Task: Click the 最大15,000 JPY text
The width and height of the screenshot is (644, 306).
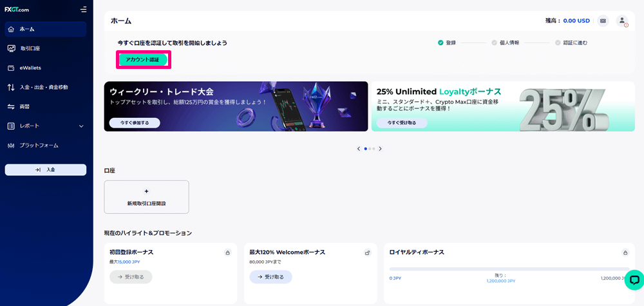Action: point(125,262)
